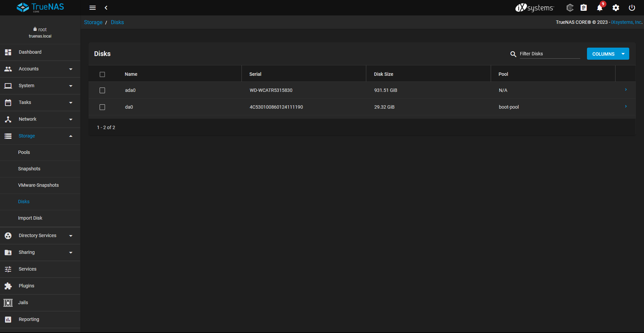Expand System menu arrow
644x333 pixels.
click(71, 86)
